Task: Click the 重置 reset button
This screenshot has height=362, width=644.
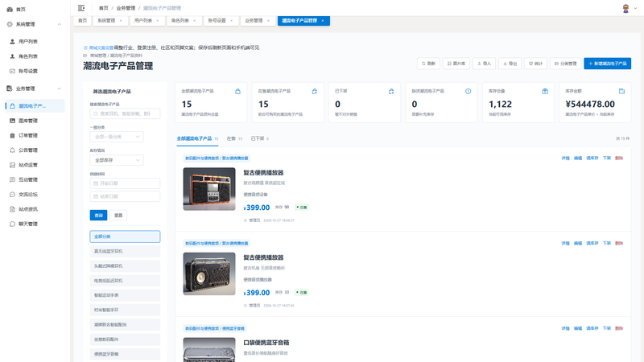Action: 118,216
